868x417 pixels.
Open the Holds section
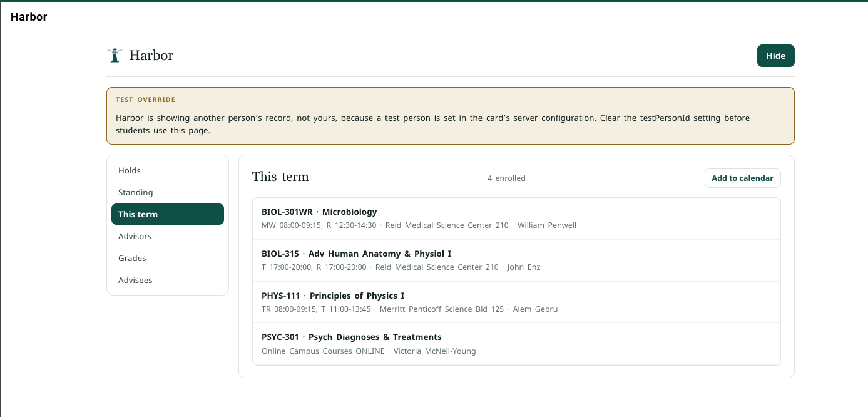pos(168,170)
